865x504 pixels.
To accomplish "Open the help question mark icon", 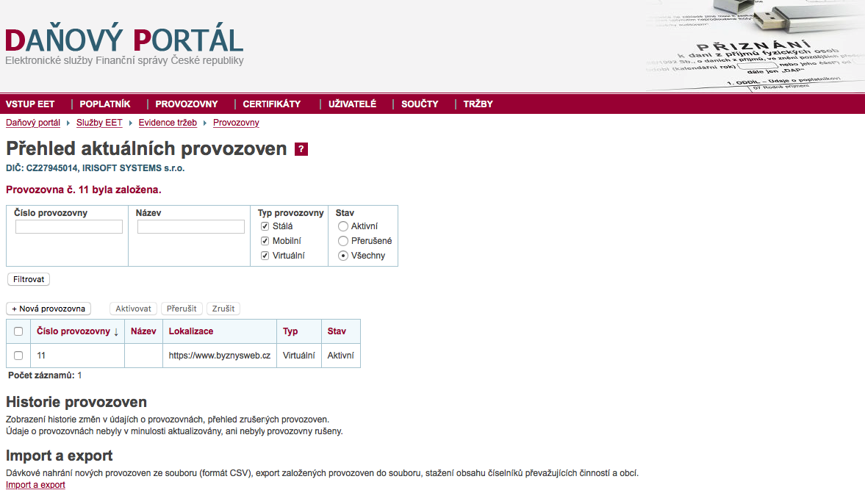I will pyautogui.click(x=301, y=149).
